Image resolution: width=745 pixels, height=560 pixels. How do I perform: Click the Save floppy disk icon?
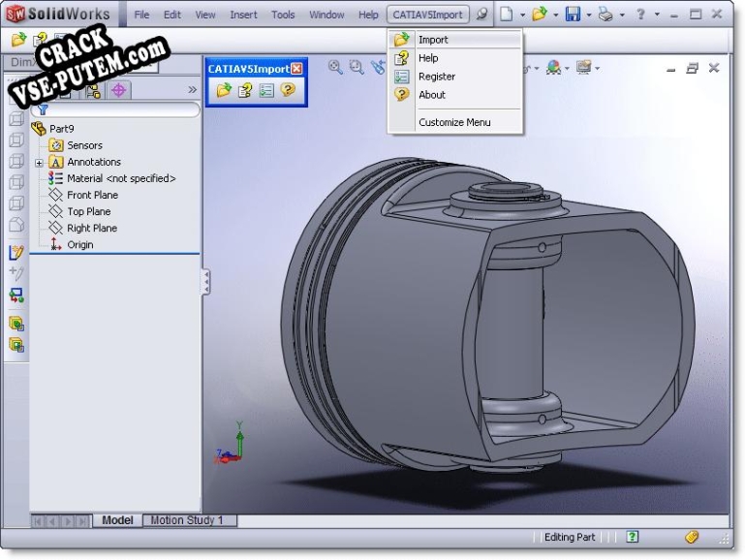pyautogui.click(x=573, y=15)
